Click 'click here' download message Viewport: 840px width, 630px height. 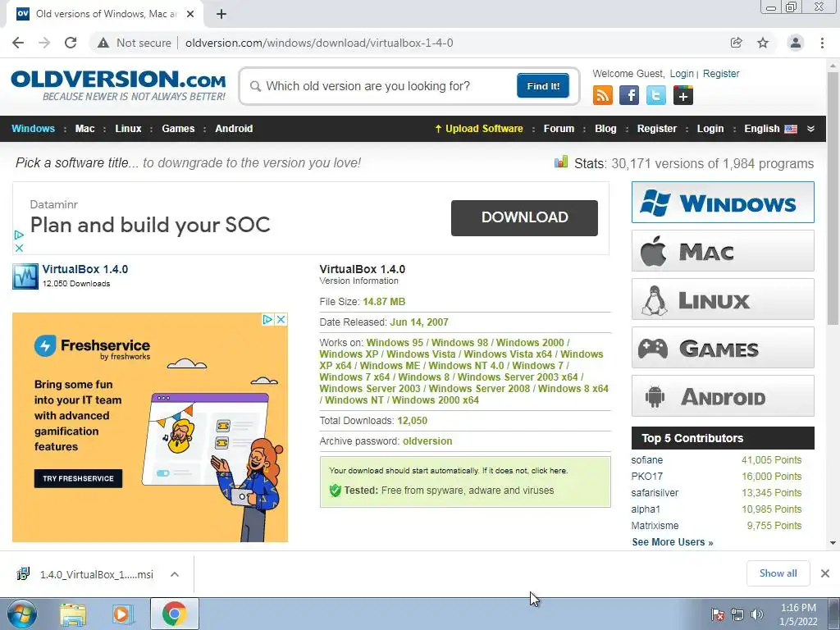(x=549, y=471)
